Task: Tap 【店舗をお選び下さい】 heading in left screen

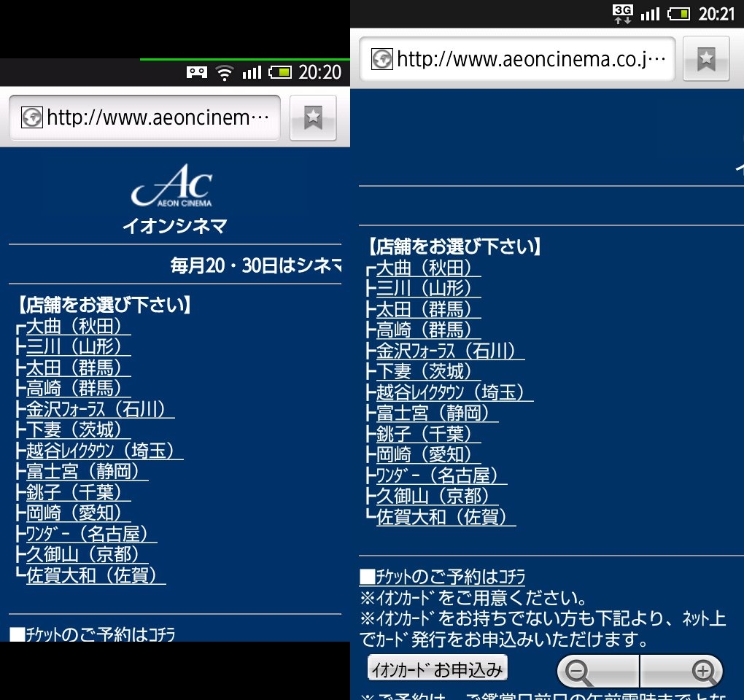Action: pos(104,305)
